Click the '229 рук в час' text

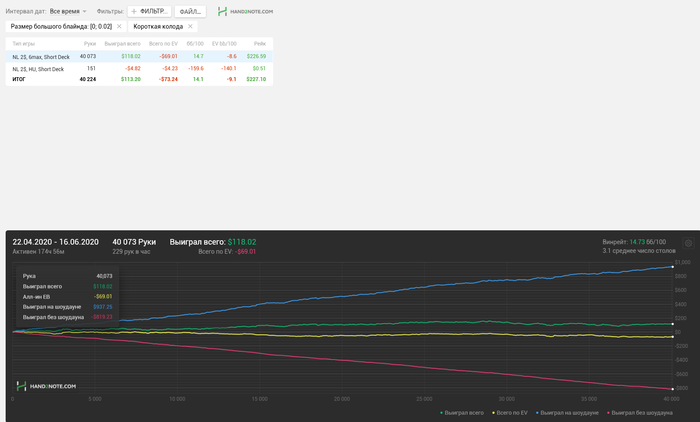[x=131, y=252]
